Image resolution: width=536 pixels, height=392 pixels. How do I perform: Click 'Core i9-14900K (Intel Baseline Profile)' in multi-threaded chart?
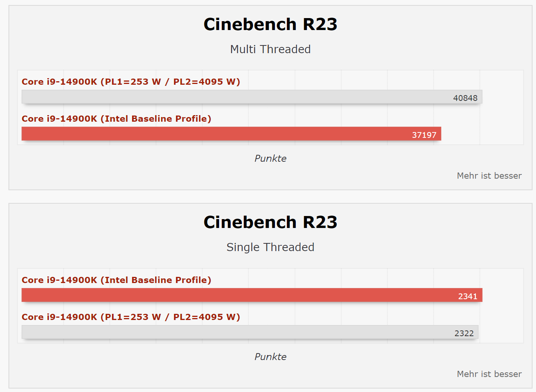click(x=116, y=119)
